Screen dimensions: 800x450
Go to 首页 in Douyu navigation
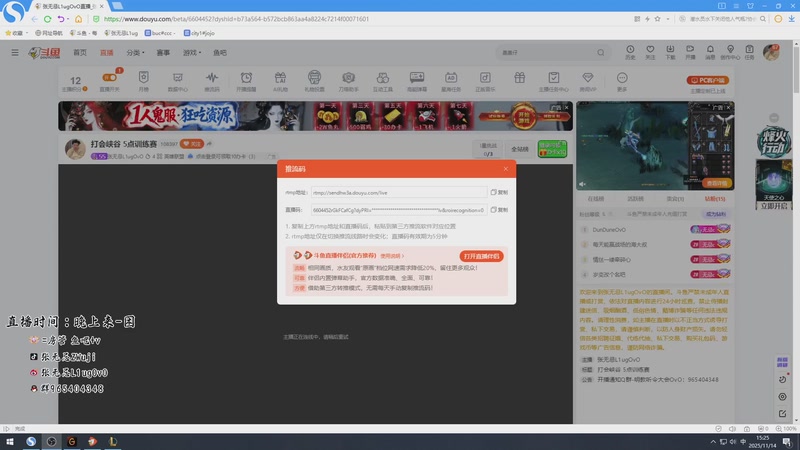80,53
